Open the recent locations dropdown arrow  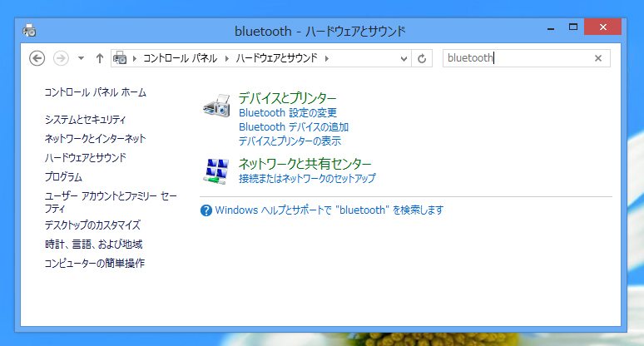click(82, 58)
